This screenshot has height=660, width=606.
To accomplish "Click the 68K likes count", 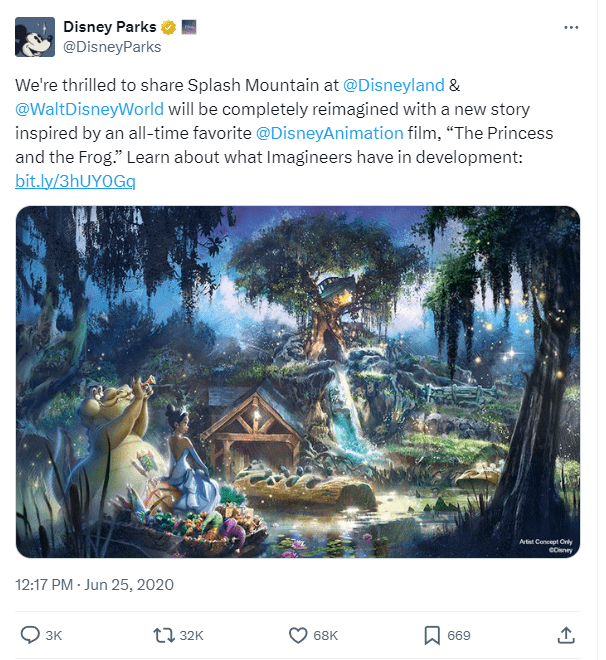I will tap(326, 635).
